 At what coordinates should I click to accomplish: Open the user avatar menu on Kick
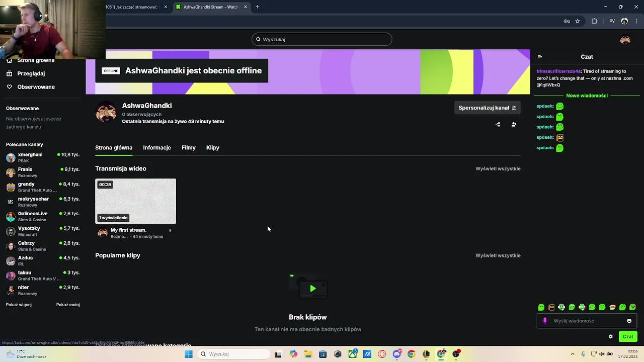point(625,40)
